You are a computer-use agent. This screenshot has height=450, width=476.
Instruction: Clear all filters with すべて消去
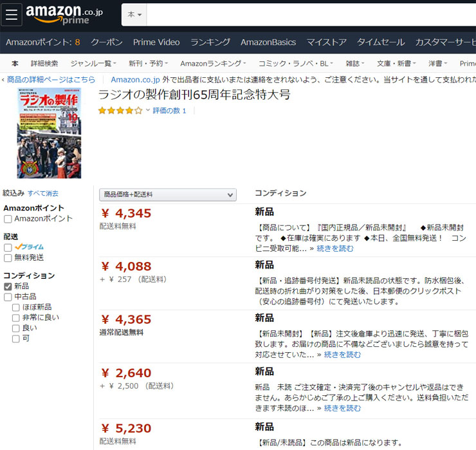tap(43, 193)
